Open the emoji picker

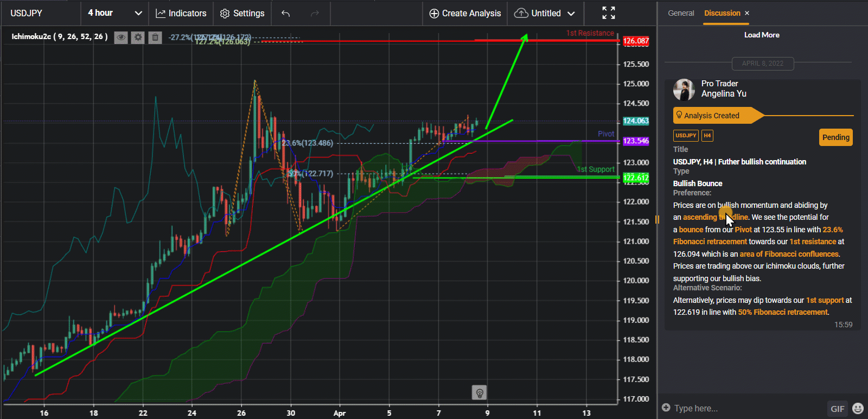(858, 408)
